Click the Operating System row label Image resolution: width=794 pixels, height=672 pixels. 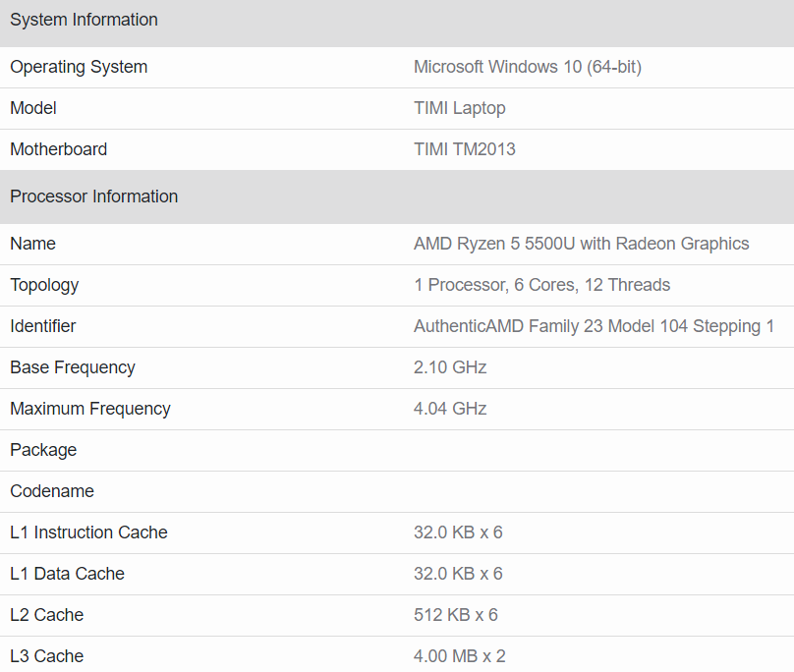pyautogui.click(x=79, y=67)
